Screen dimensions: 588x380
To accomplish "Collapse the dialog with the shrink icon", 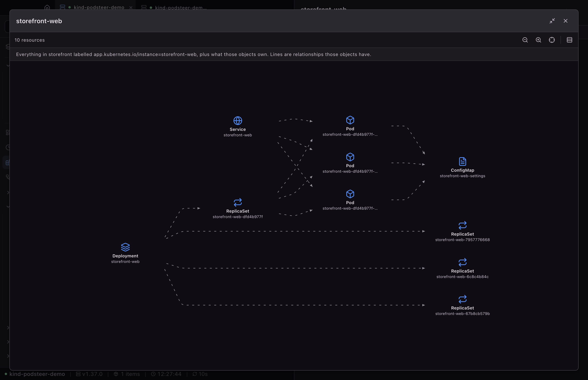I will point(552,21).
